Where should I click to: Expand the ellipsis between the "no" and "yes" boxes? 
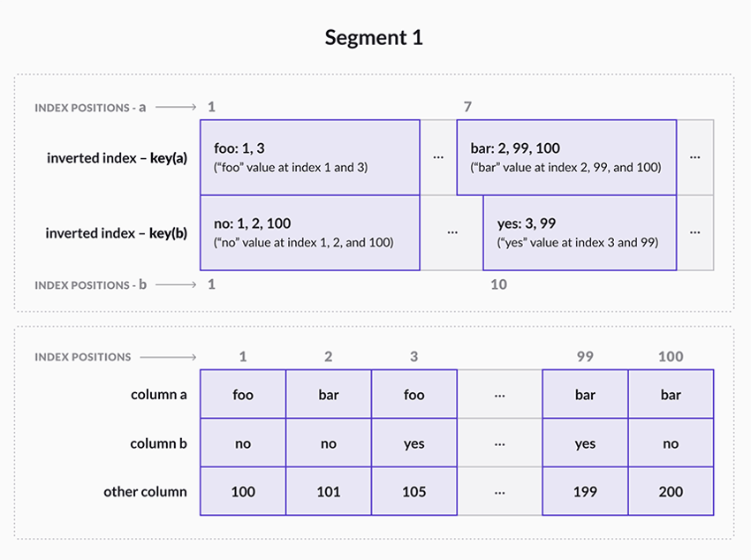pos(451,233)
